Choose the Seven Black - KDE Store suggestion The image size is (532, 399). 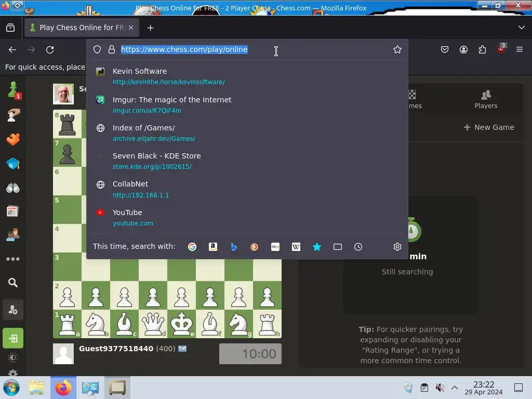[247, 161]
